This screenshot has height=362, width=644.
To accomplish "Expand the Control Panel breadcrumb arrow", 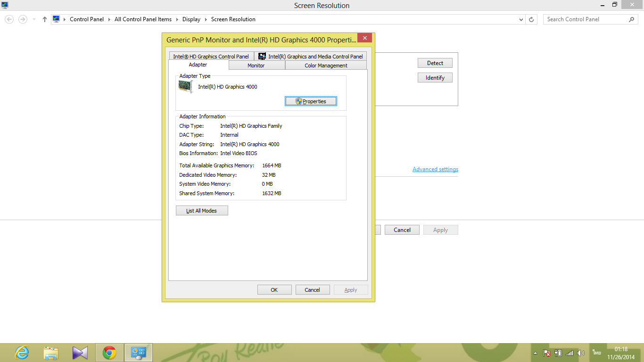I will click(x=109, y=19).
